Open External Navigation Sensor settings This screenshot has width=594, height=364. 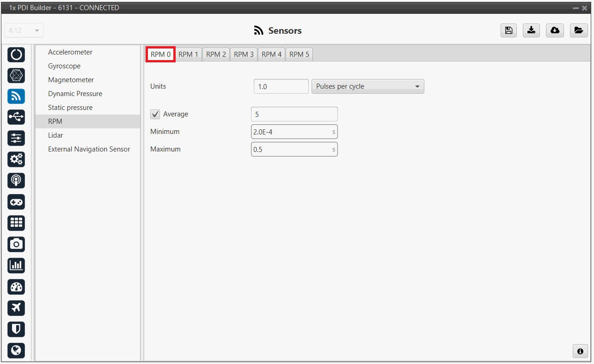pyautogui.click(x=89, y=149)
